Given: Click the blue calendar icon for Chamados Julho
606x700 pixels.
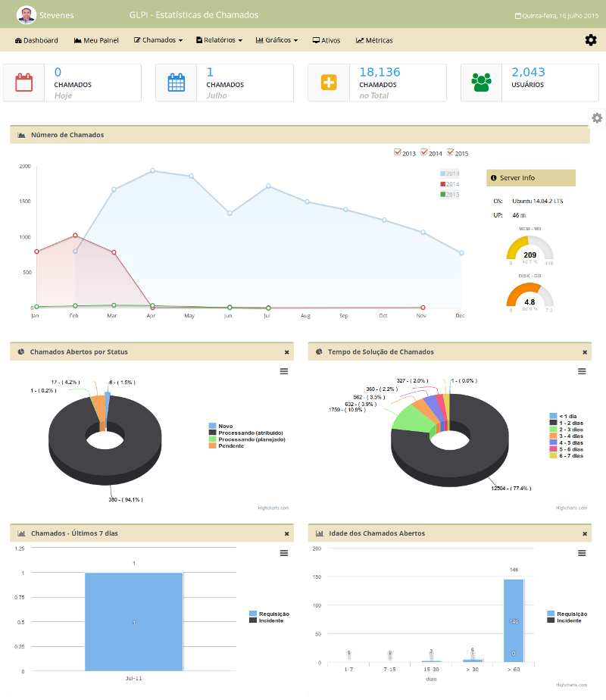Looking at the screenshot, I should 176,83.
